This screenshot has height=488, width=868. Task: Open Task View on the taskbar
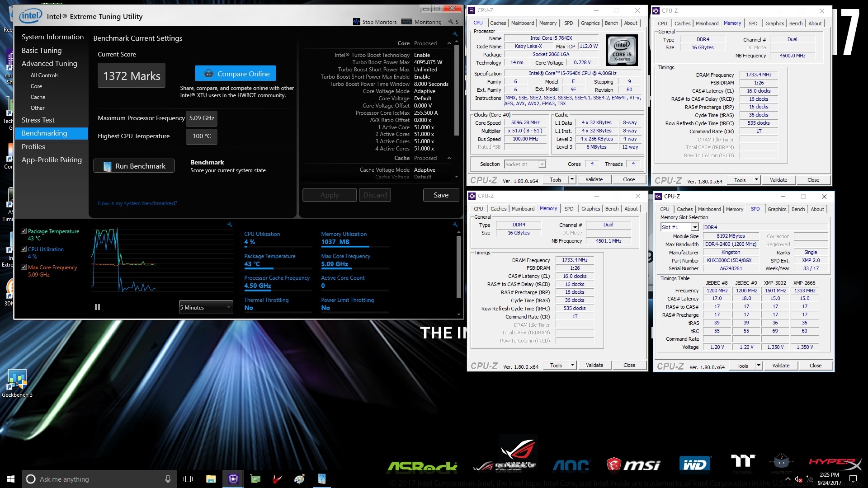coord(188,479)
